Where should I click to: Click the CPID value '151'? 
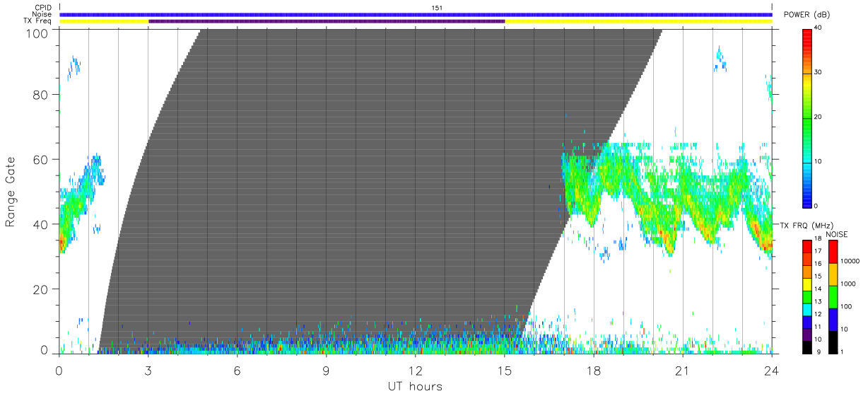click(437, 7)
